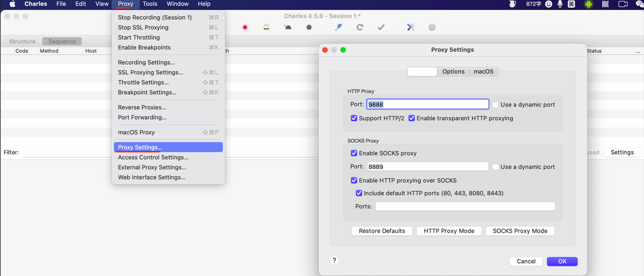Select Stop SSL Proxying menu item
Viewport: 644px width, 276px height.
click(168, 27)
